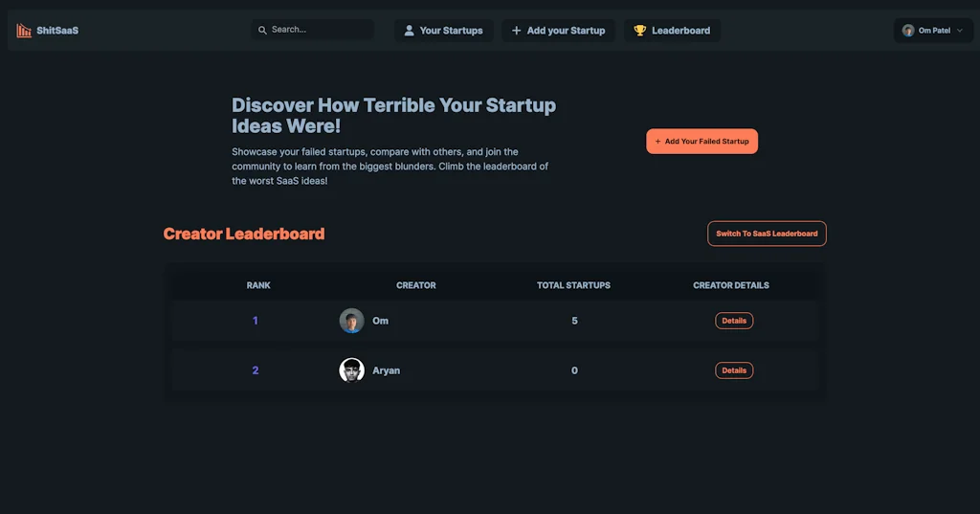980x514 pixels.
Task: Open the Your Startups nav item
Action: pos(451,31)
